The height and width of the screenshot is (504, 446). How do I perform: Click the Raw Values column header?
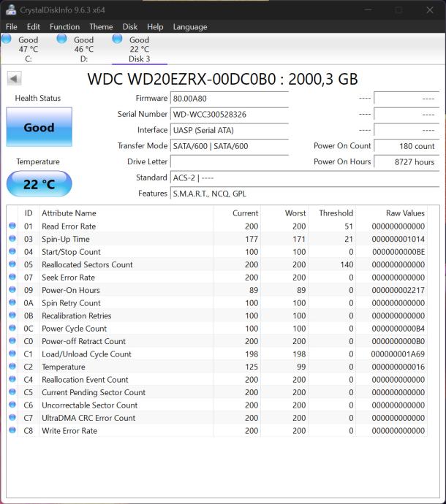[x=392, y=213]
